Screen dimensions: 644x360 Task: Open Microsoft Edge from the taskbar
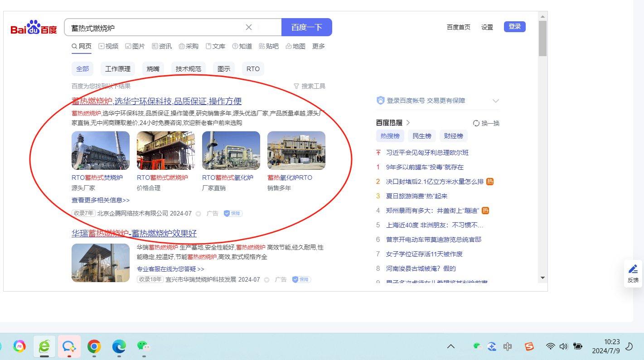(x=119, y=346)
